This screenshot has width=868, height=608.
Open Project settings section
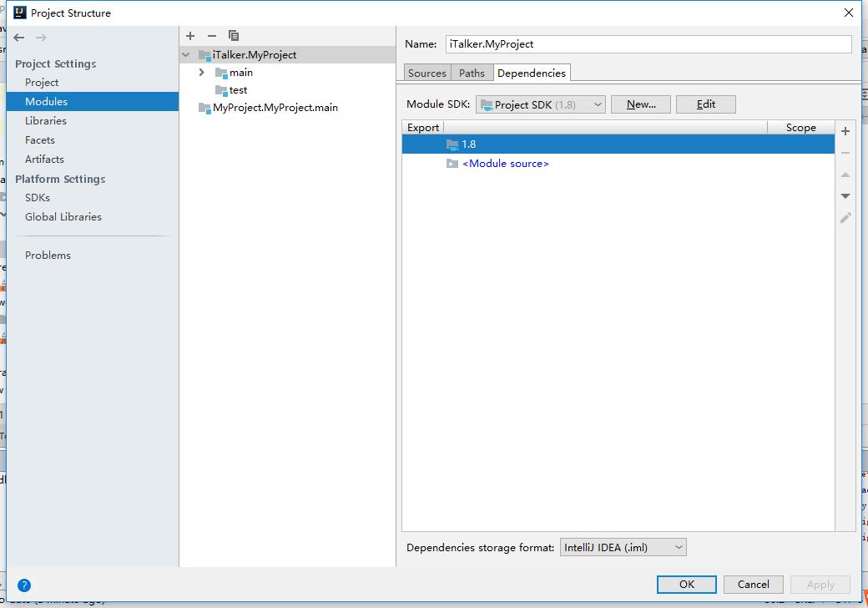tap(42, 83)
